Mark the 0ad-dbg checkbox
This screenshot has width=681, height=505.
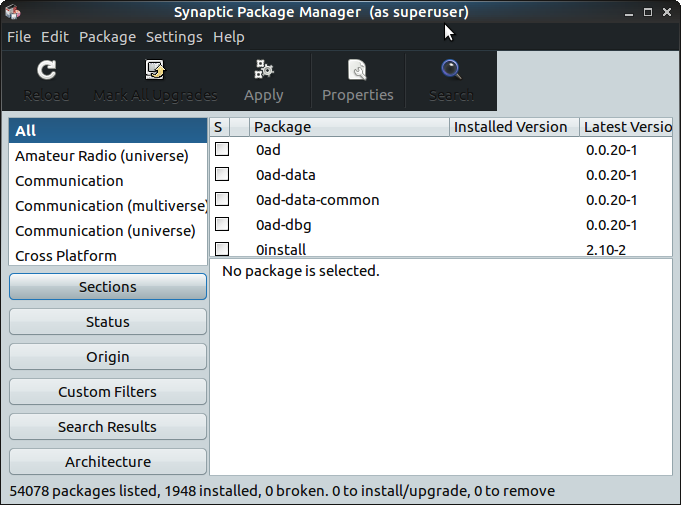tap(222, 224)
